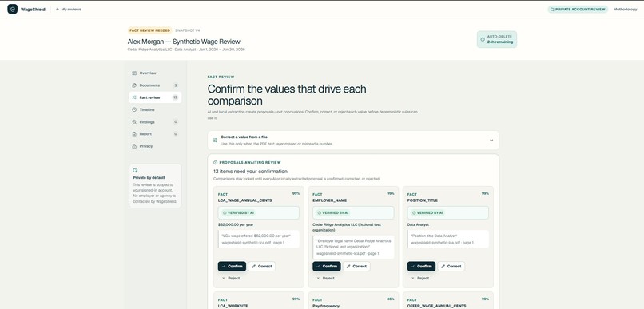Open the Timeline sidebar item

(155, 109)
